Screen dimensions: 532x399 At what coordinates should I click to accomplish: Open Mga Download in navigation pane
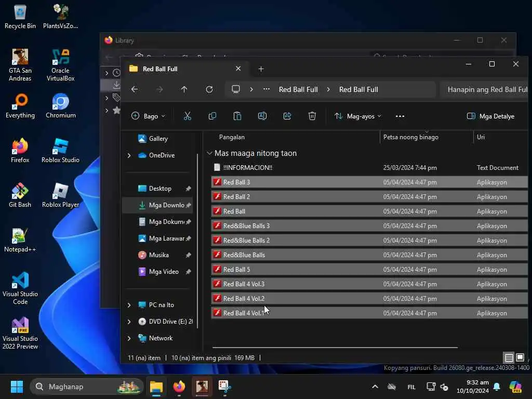[158, 205]
